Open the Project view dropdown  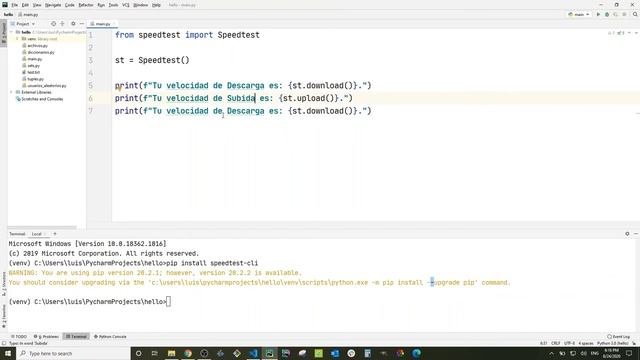point(23,24)
